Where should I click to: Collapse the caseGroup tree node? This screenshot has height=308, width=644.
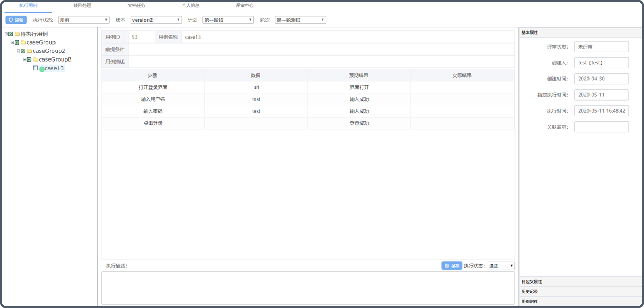coord(12,42)
